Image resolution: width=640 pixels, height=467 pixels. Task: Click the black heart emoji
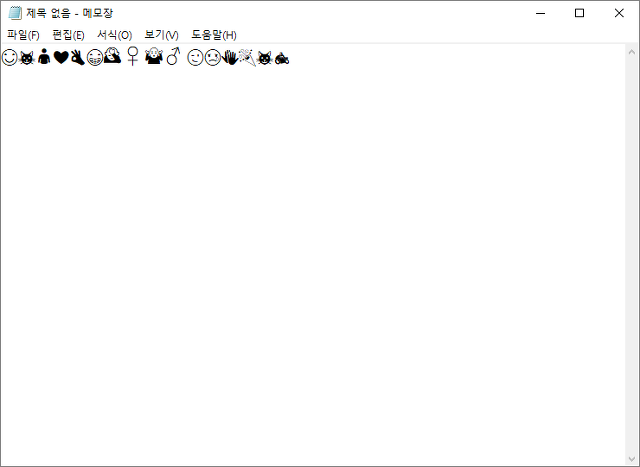point(61,58)
